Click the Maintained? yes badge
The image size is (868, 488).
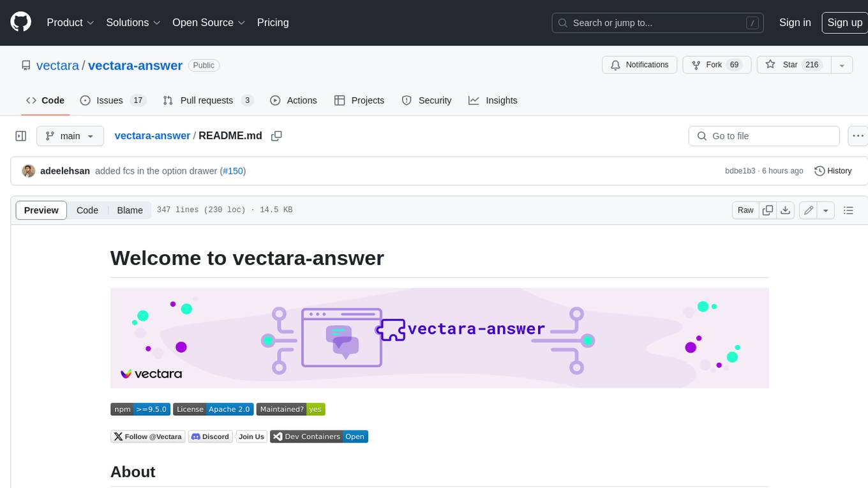point(291,409)
